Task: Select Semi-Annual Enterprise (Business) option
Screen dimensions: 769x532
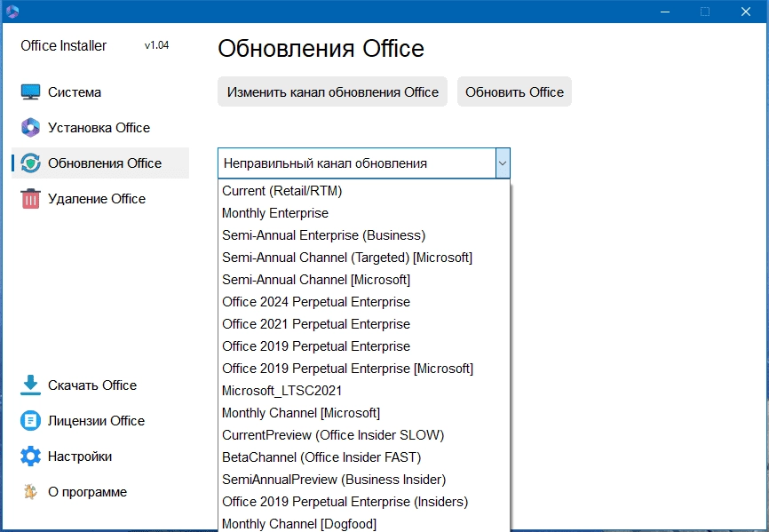Action: tap(364, 234)
